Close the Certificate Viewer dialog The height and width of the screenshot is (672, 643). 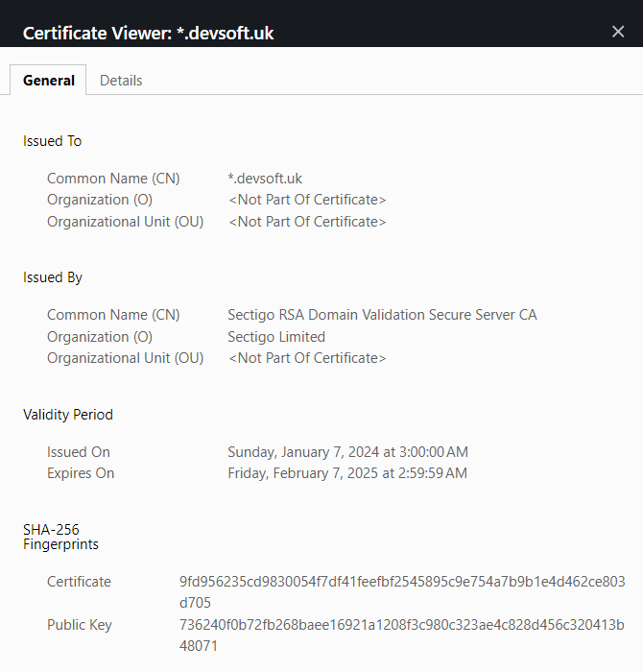tap(618, 32)
